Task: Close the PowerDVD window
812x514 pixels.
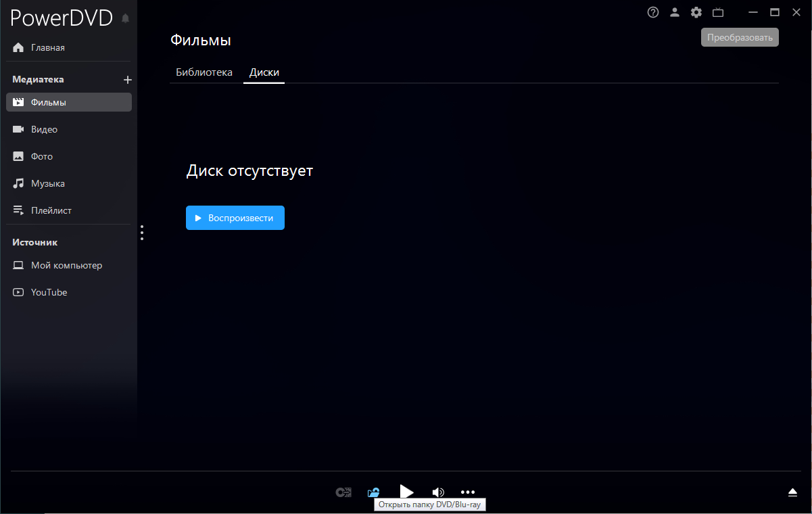Action: click(796, 12)
